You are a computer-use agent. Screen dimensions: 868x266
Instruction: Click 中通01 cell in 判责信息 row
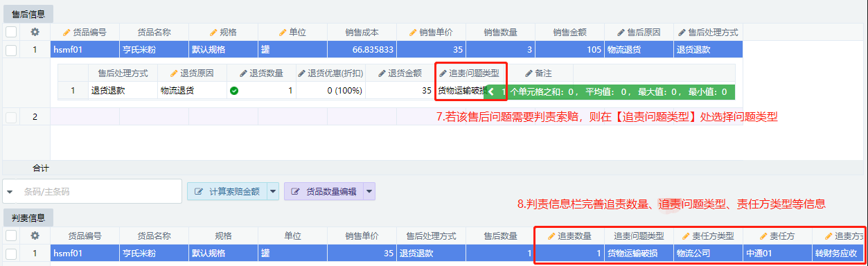pos(777,254)
